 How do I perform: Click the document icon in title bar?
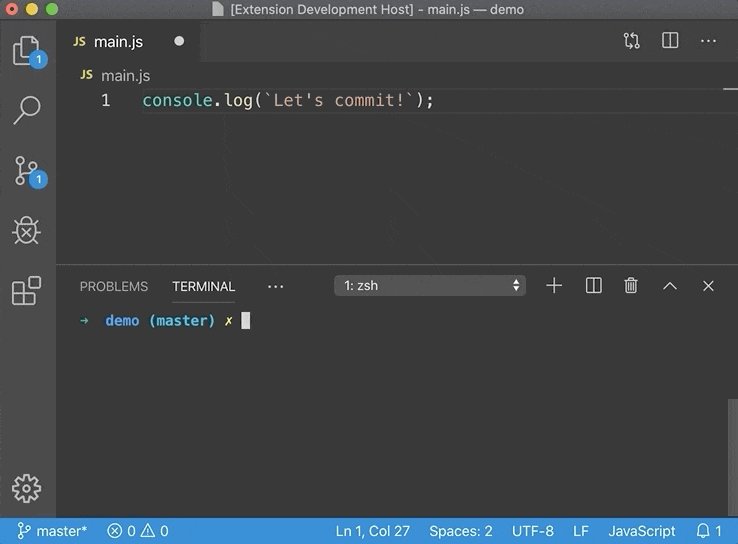[217, 9]
